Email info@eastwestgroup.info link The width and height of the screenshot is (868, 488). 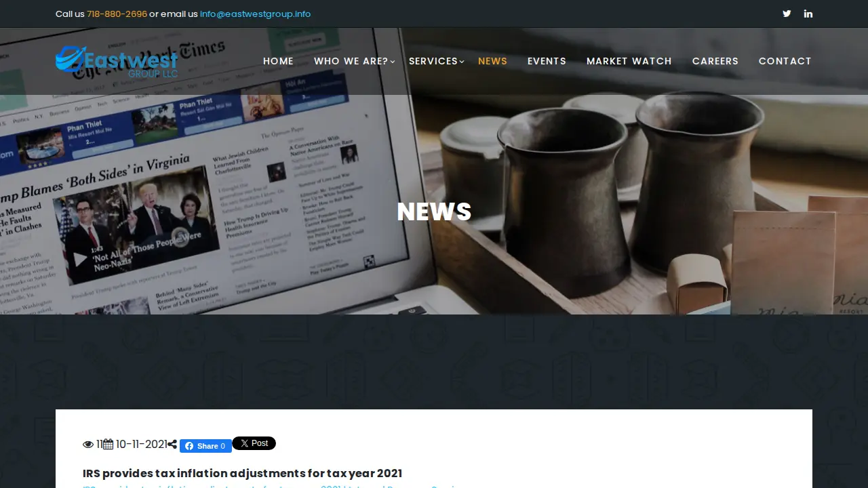point(256,14)
